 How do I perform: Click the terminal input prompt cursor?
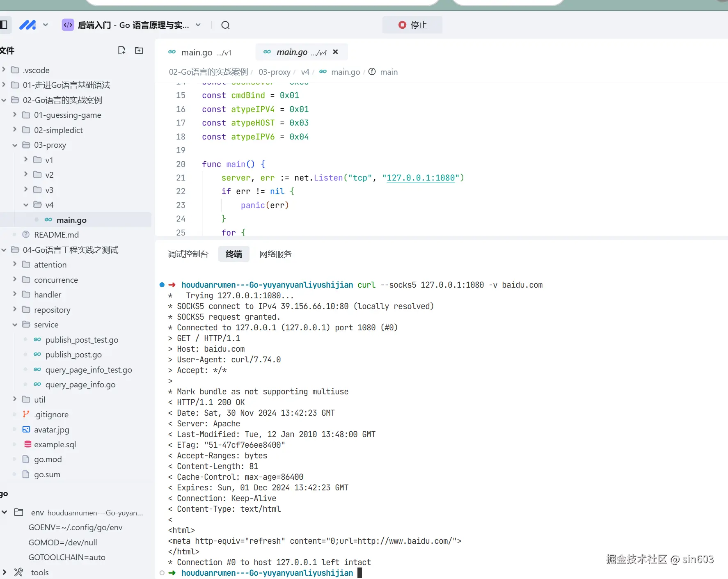point(359,573)
